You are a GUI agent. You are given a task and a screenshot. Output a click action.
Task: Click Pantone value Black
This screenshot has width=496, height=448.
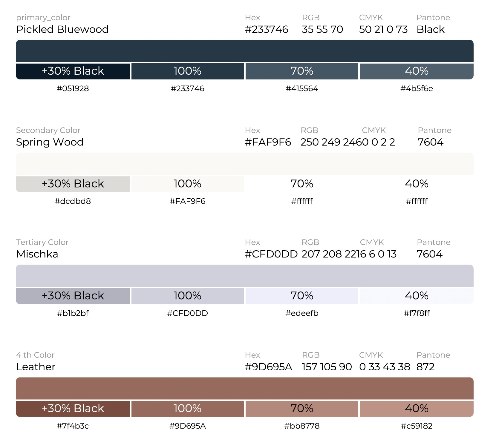(431, 29)
